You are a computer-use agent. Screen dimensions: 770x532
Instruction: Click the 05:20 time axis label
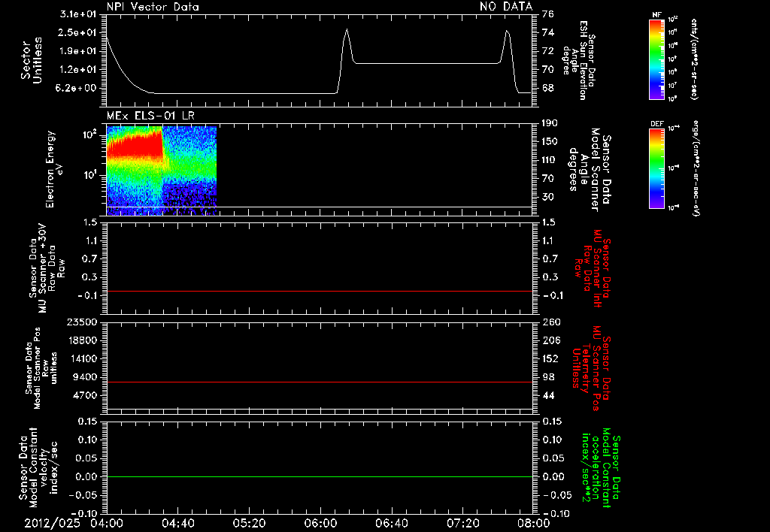pyautogui.click(x=249, y=523)
